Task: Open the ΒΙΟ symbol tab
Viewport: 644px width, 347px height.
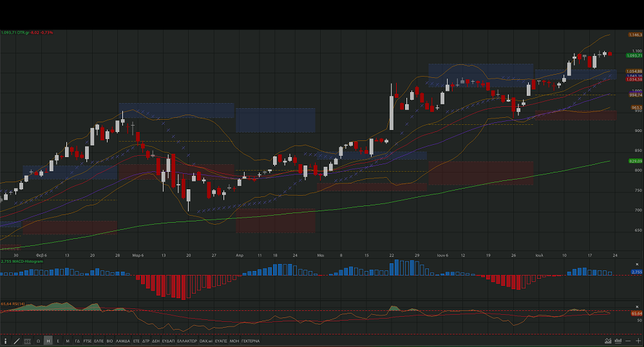Action: (x=109, y=341)
